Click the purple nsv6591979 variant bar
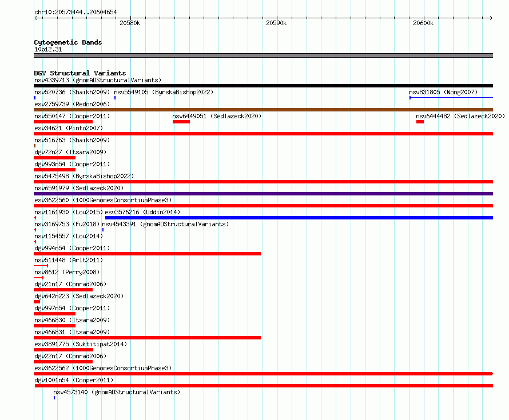509x420 pixels. pyautogui.click(x=263, y=194)
